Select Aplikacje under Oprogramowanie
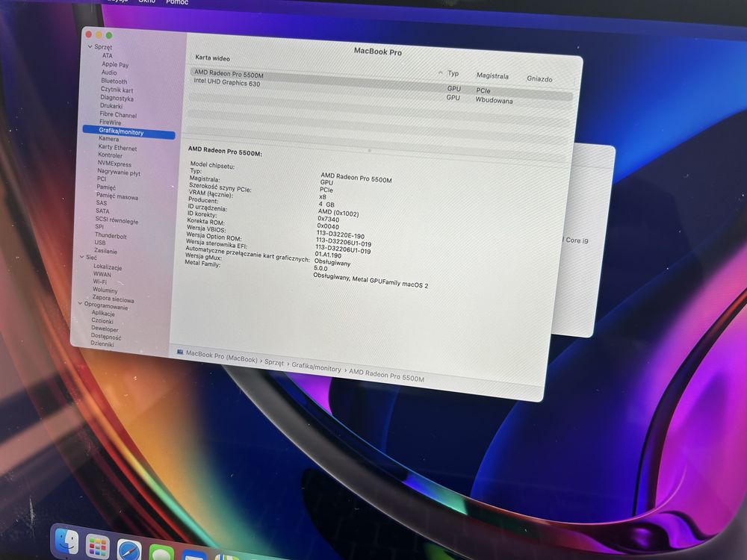 pos(103,314)
